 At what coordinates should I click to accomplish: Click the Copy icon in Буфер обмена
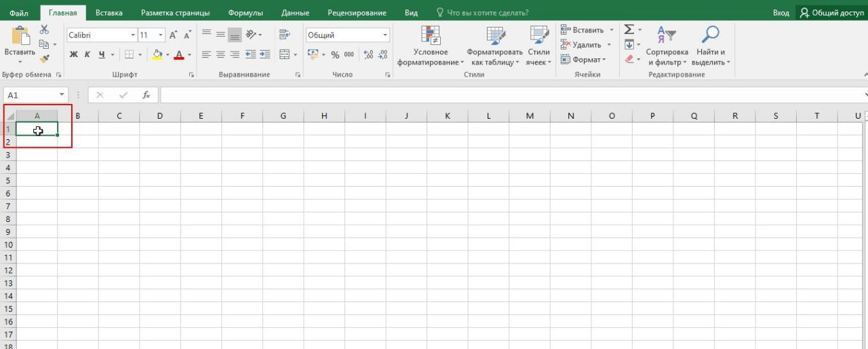point(44,44)
